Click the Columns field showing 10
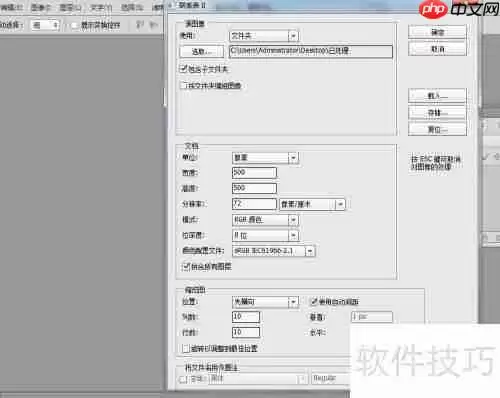Image resolution: width=500 pixels, height=398 pixels. click(246, 316)
